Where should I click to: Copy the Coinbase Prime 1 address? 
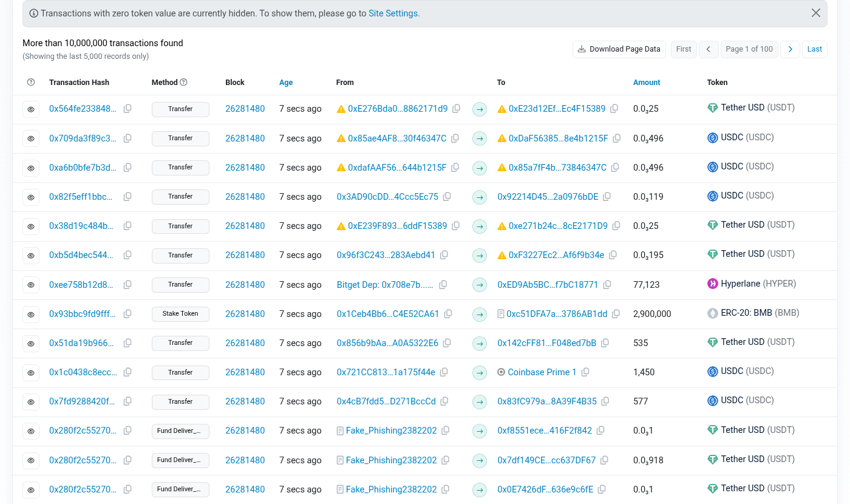click(x=585, y=372)
